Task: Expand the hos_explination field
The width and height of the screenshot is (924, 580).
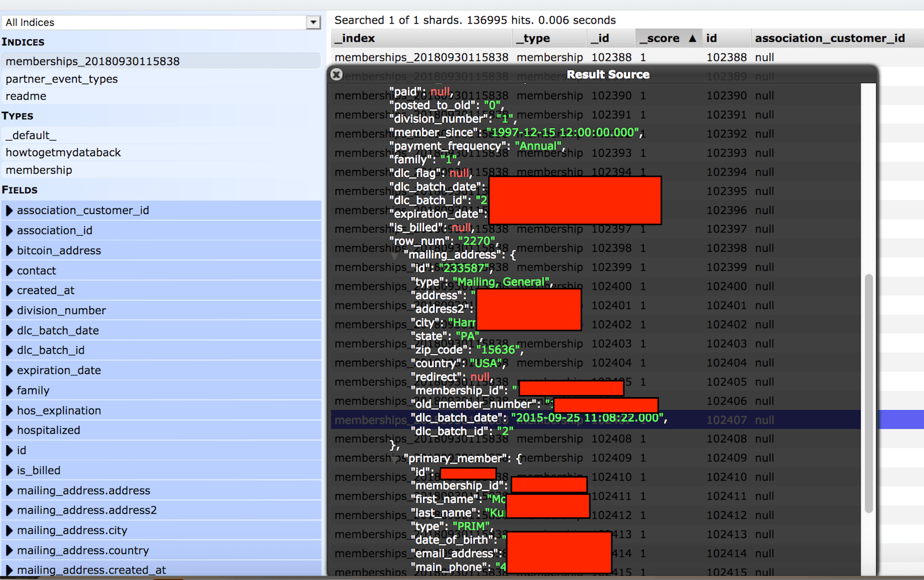Action: point(9,411)
